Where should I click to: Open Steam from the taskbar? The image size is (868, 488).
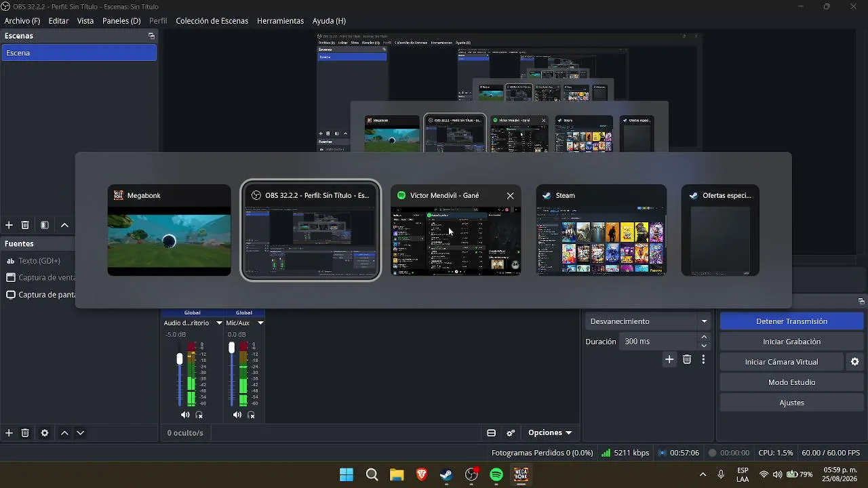tap(446, 474)
